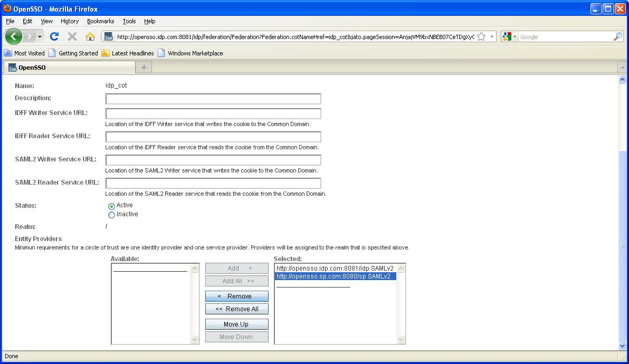This screenshot has width=629, height=364.
Task: Click the page scrollbar down arrow
Action: coord(622,346)
